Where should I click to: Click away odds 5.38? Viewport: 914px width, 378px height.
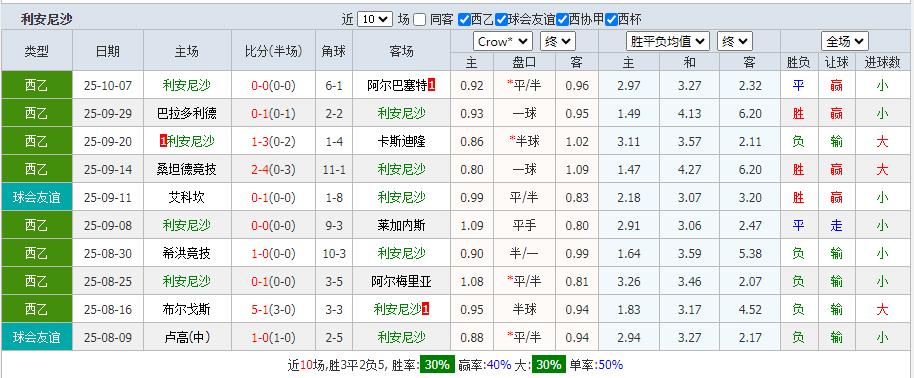(x=750, y=253)
